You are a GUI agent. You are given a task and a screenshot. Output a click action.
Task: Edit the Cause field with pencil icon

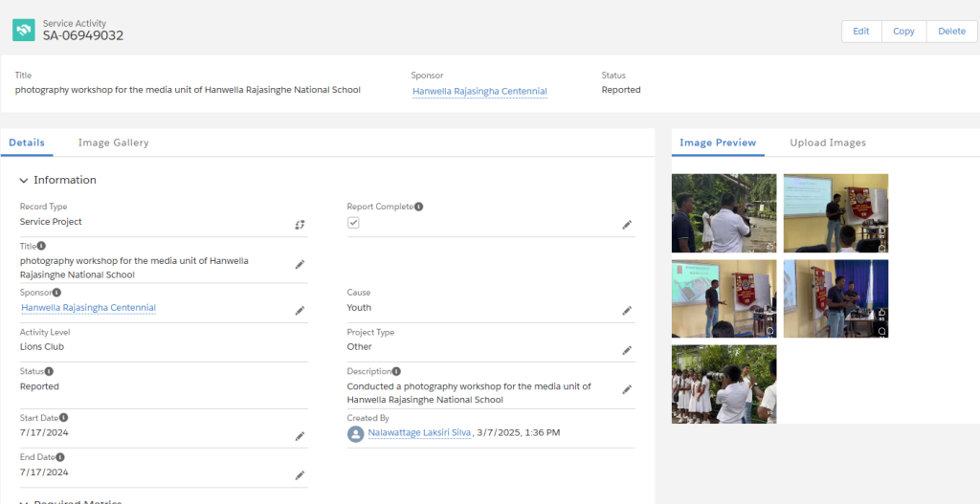click(627, 311)
